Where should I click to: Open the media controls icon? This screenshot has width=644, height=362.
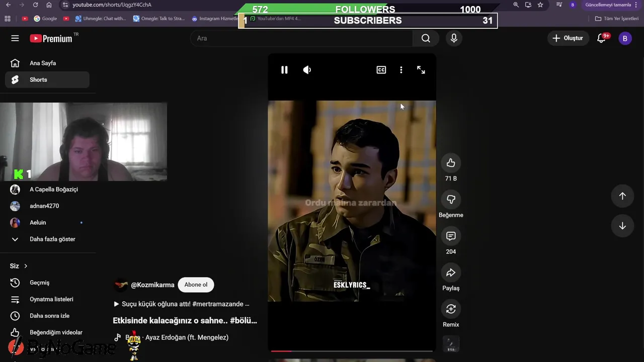click(559, 5)
